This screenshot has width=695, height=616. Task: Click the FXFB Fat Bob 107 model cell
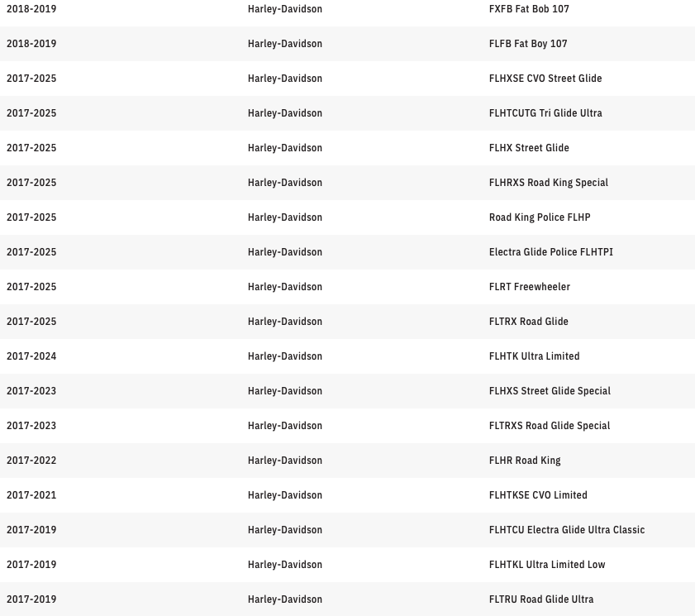(x=529, y=9)
